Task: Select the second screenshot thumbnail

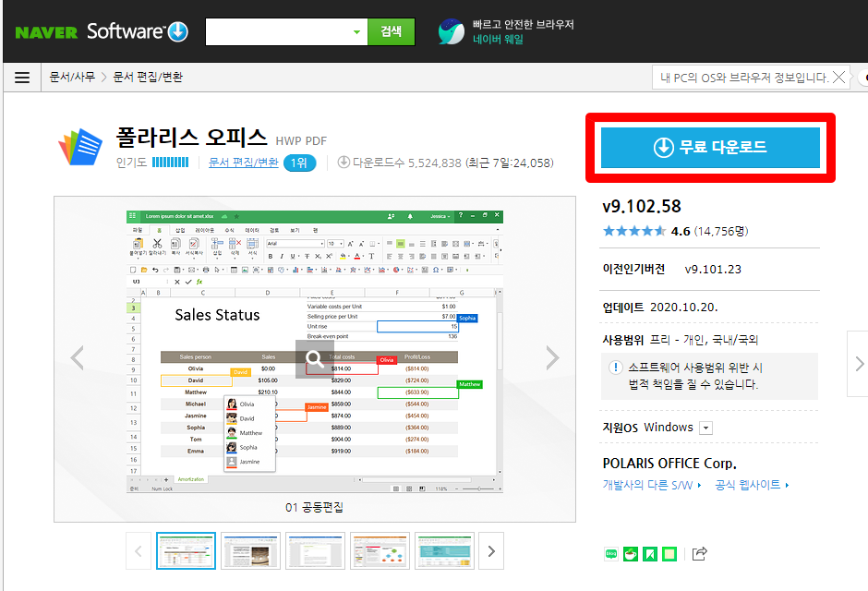Action: pyautogui.click(x=251, y=550)
